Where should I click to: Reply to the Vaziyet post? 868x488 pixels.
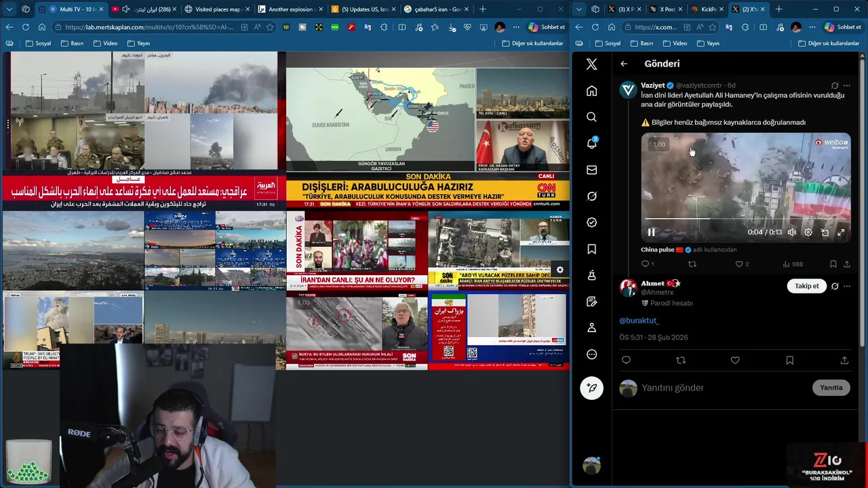point(645,264)
